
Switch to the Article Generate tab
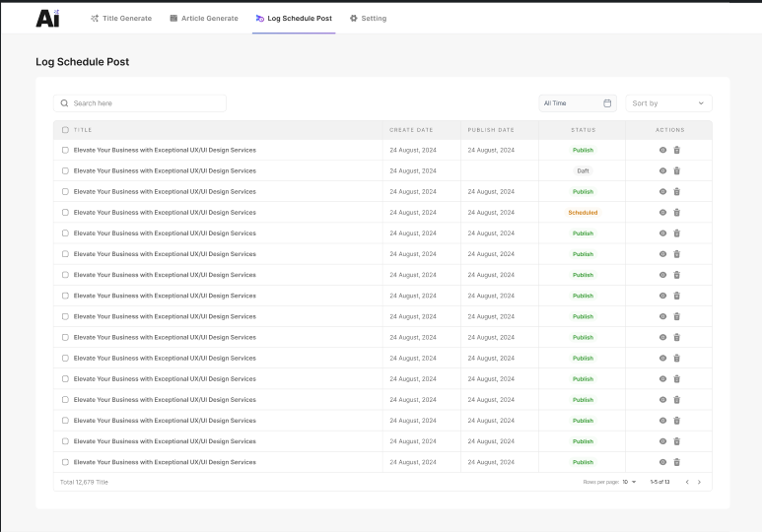(x=204, y=19)
